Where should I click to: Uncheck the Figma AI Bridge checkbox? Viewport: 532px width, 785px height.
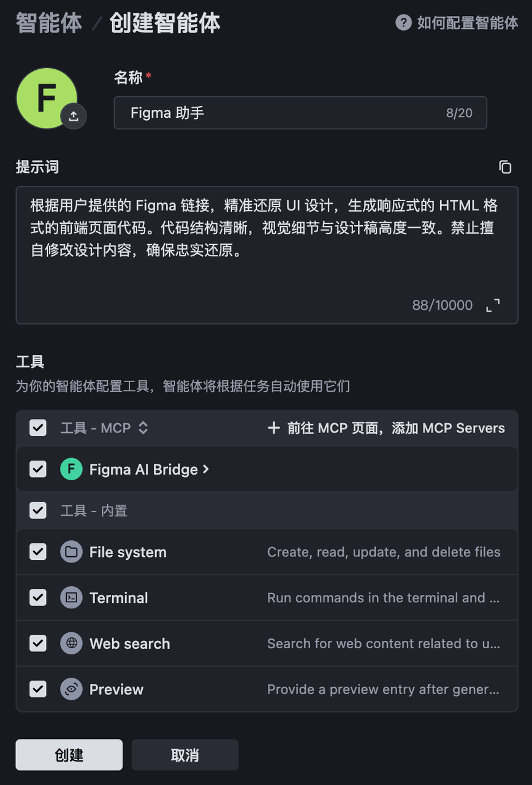tap(38, 469)
